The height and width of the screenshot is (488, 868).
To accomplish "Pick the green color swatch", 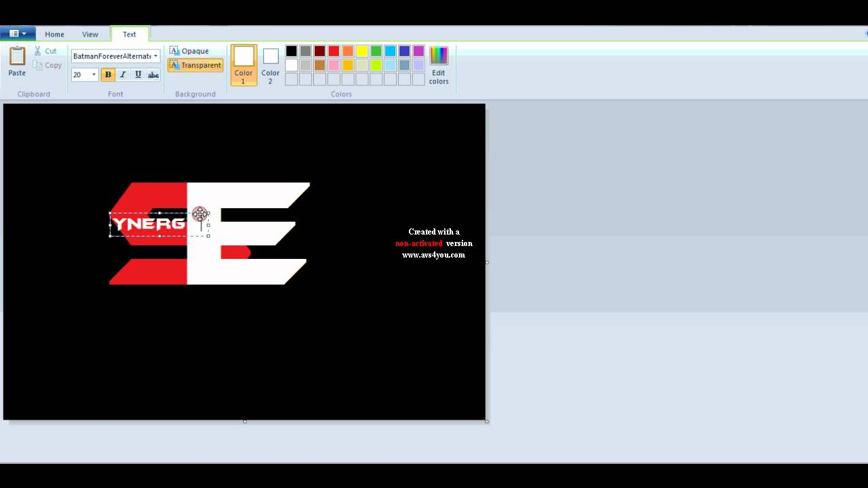I will point(376,51).
